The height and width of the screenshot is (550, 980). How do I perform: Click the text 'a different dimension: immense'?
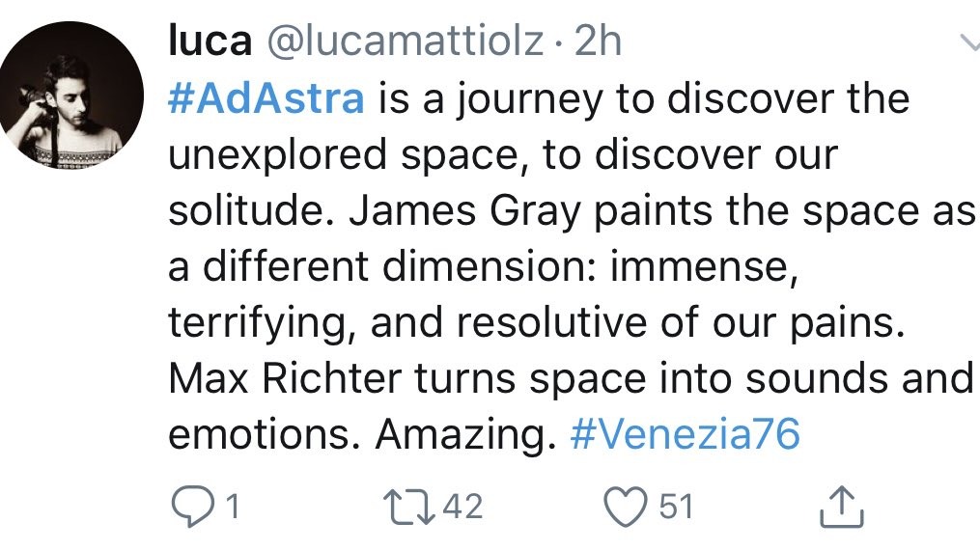pos(483,266)
